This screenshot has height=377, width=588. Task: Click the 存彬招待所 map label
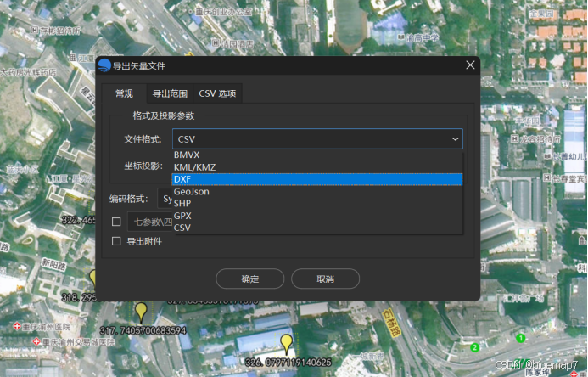pyautogui.click(x=60, y=31)
